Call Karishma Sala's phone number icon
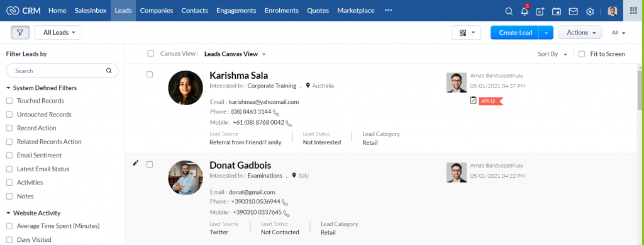Screen dimensions: 644x245 tap(276, 112)
